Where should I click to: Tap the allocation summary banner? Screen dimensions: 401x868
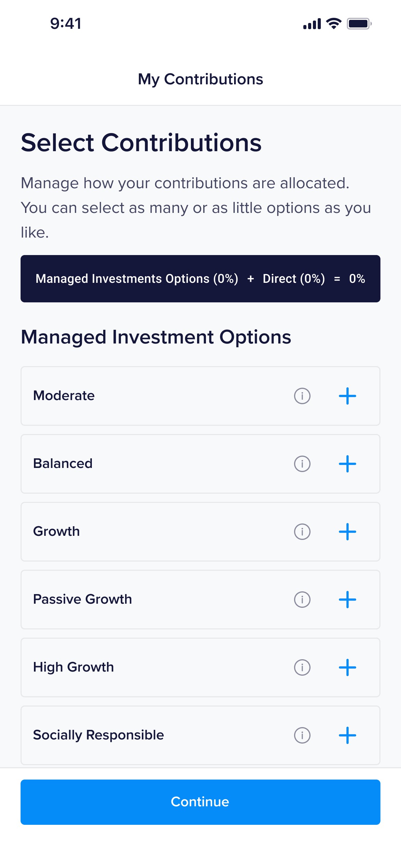click(200, 279)
